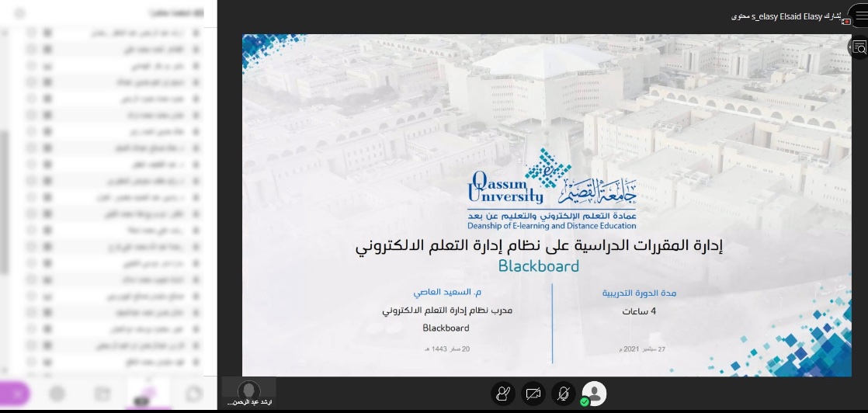Switch to the highlighted Attendees panel tab
This screenshot has width=868, height=413.
click(148, 394)
